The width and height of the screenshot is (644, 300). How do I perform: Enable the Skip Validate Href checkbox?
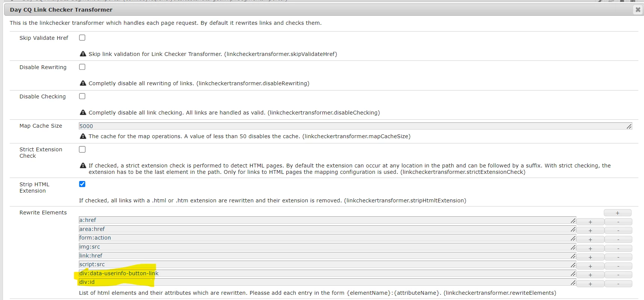click(x=82, y=38)
